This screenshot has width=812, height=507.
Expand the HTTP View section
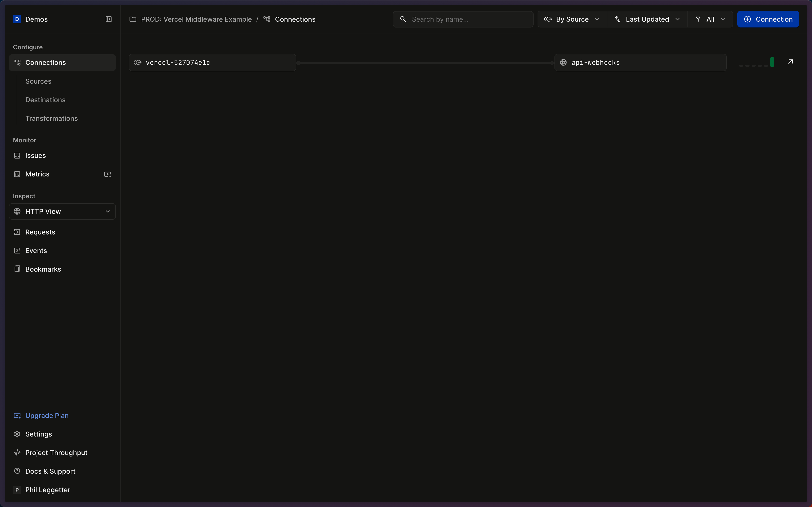(107, 211)
